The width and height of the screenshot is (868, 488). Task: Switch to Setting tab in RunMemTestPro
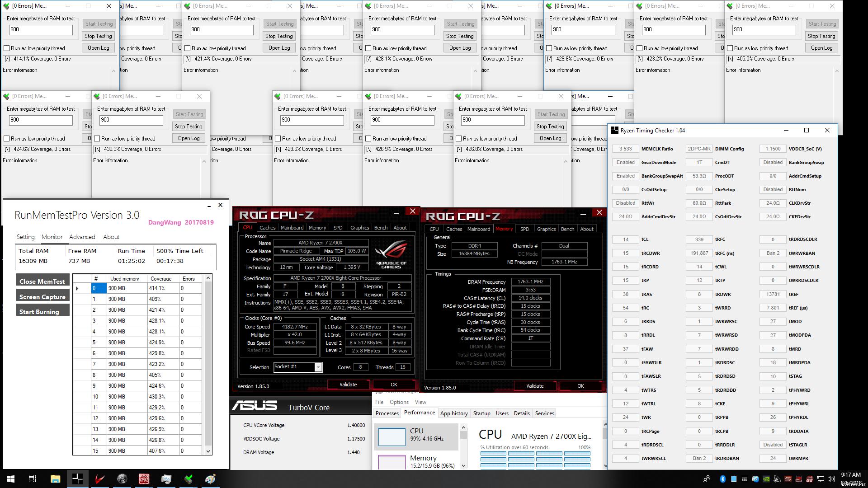click(26, 237)
